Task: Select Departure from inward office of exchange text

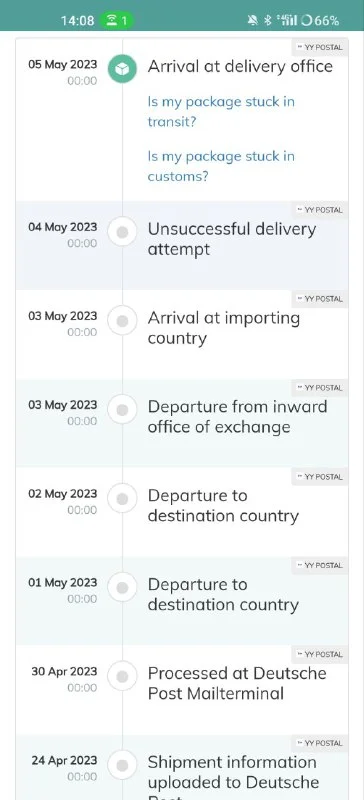Action: tap(237, 417)
